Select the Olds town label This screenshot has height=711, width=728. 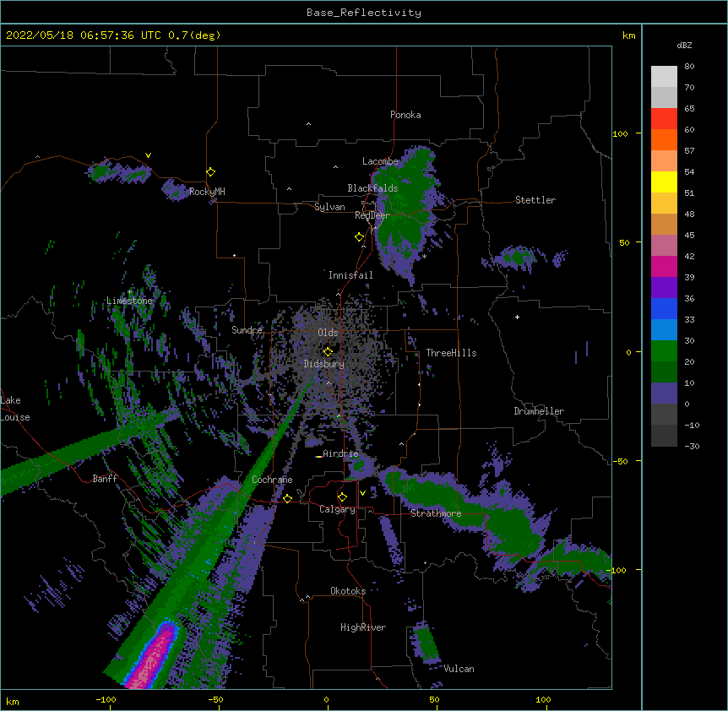tap(328, 333)
